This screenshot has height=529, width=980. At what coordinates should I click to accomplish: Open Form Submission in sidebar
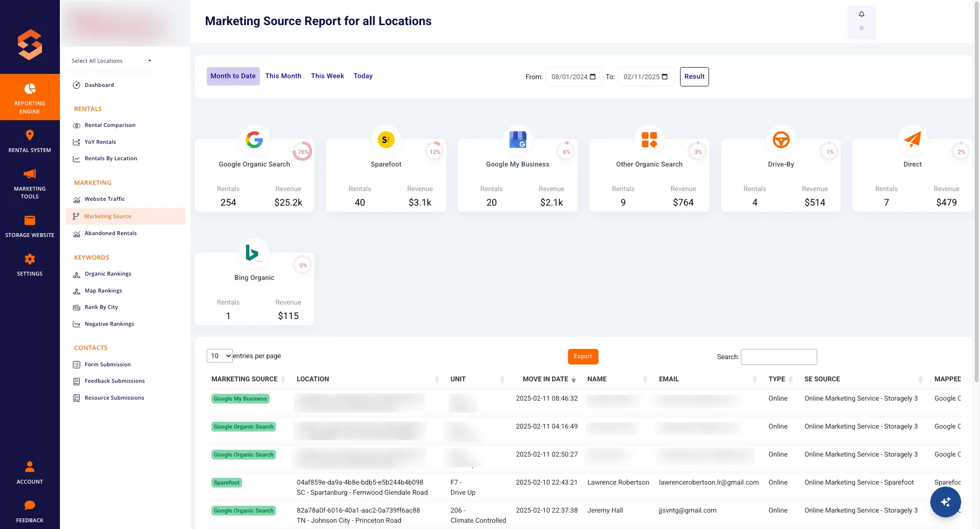pyautogui.click(x=107, y=364)
